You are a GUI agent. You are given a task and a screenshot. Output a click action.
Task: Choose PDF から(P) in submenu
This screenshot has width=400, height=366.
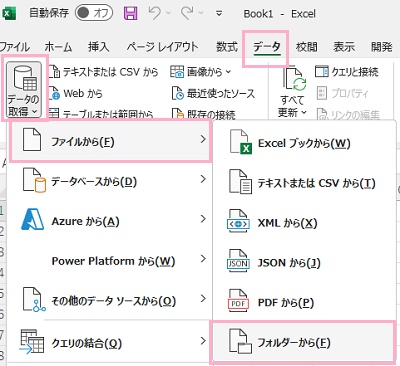[x=304, y=303]
